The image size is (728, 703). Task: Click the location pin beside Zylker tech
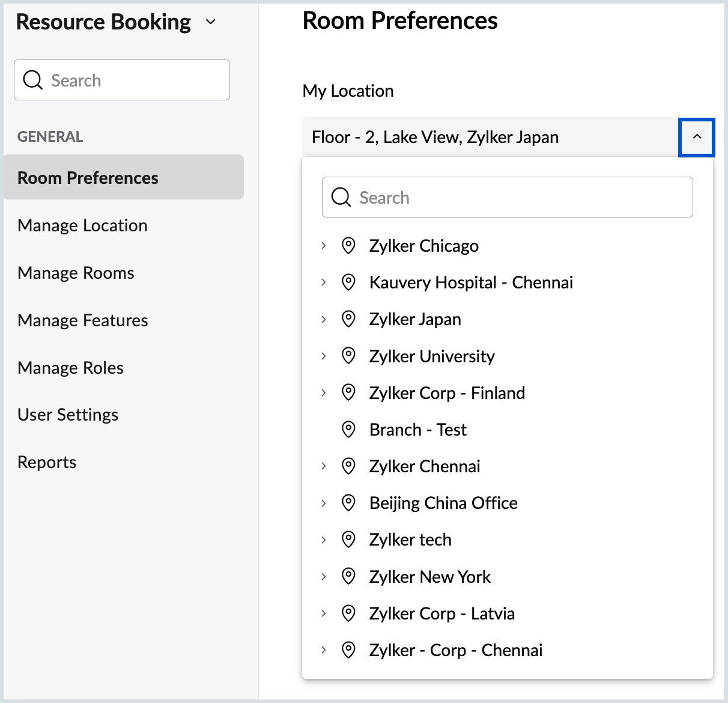click(348, 540)
